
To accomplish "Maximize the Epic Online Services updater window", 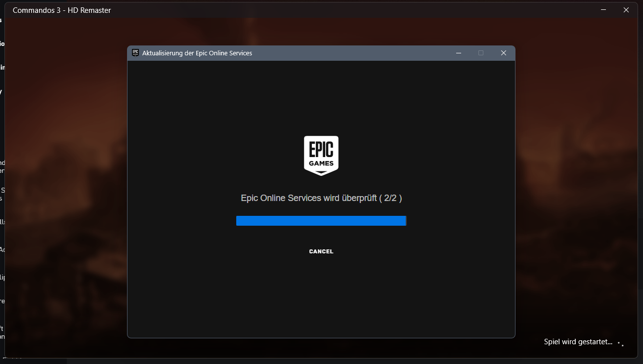I will 481,53.
